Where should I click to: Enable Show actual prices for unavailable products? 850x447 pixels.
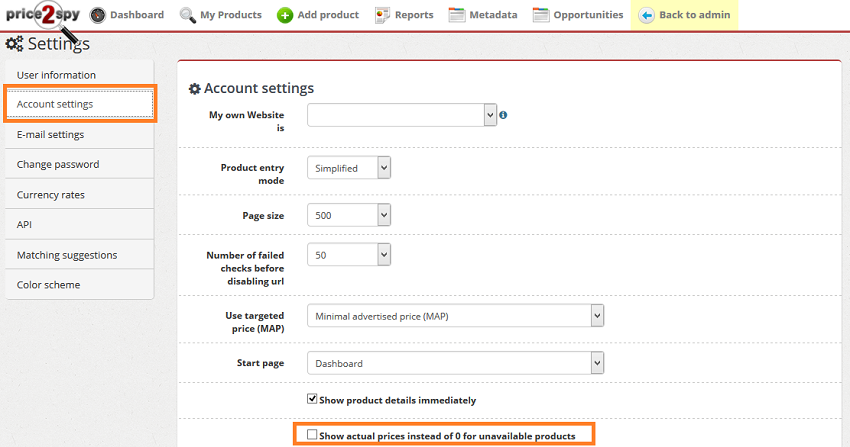coord(312,435)
